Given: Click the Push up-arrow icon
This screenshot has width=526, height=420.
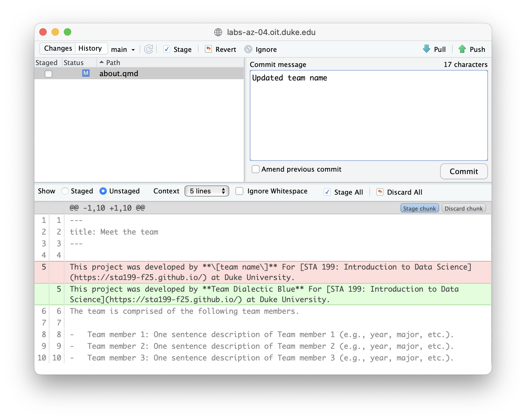Looking at the screenshot, I should coord(462,49).
